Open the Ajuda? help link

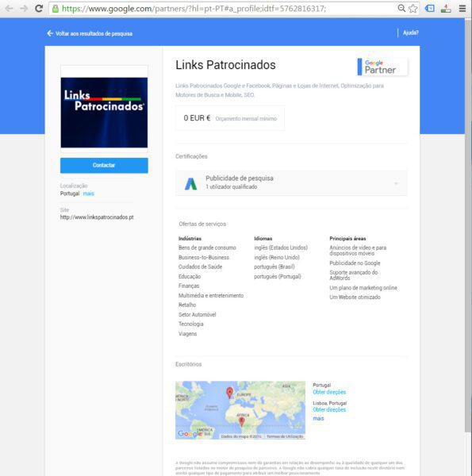(410, 33)
